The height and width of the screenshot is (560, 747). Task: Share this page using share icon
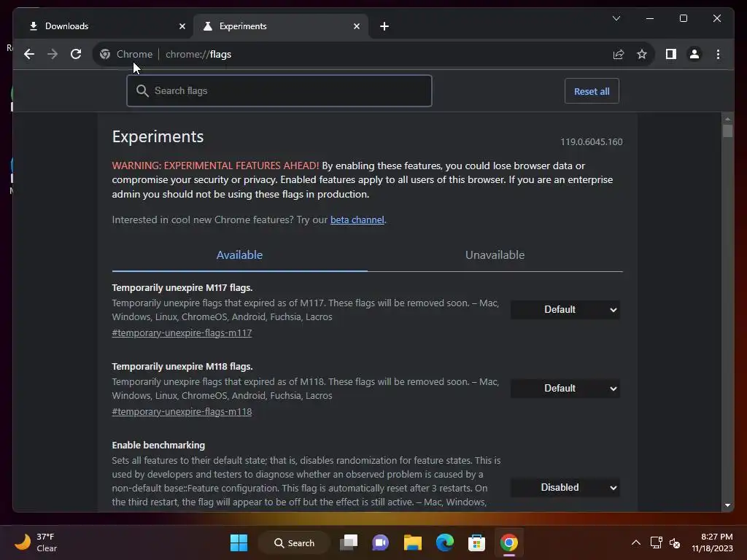(x=619, y=54)
